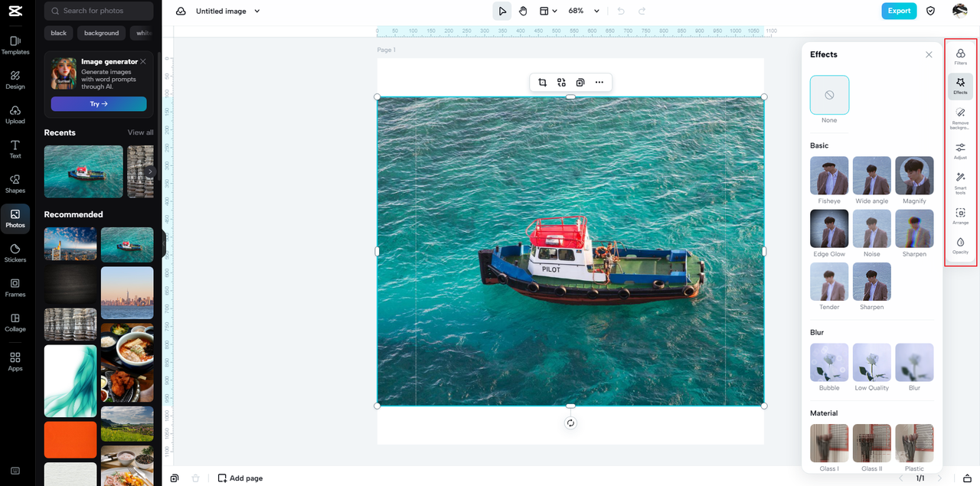
Task: Open the canvas layout dropdown
Action: point(548,11)
